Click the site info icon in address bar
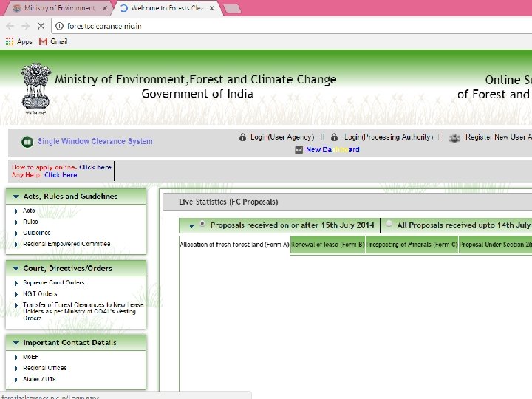Screen dimensions: 532x399 [59, 26]
